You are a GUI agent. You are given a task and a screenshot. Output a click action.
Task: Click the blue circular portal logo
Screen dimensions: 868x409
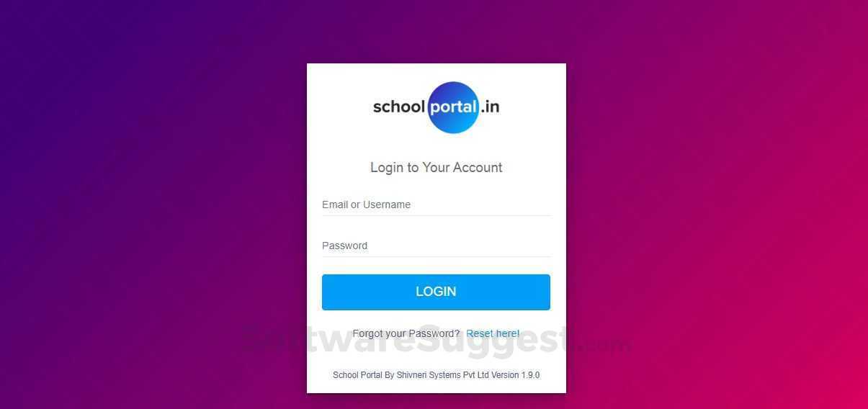tap(453, 107)
